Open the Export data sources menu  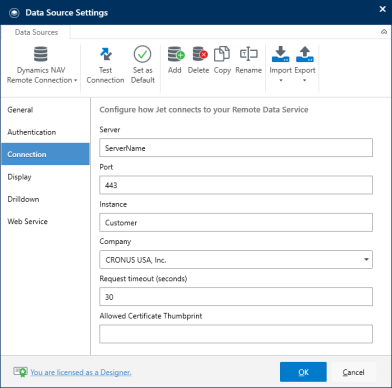(305, 65)
